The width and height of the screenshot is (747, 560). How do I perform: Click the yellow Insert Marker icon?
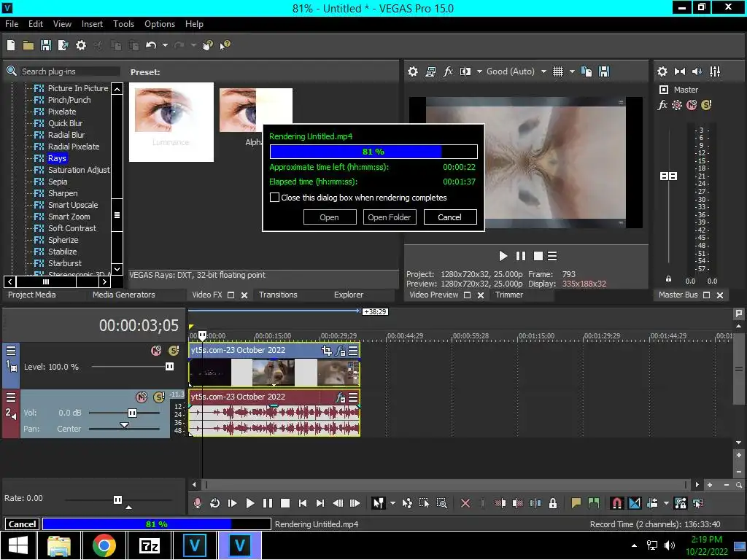pyautogui.click(x=576, y=503)
